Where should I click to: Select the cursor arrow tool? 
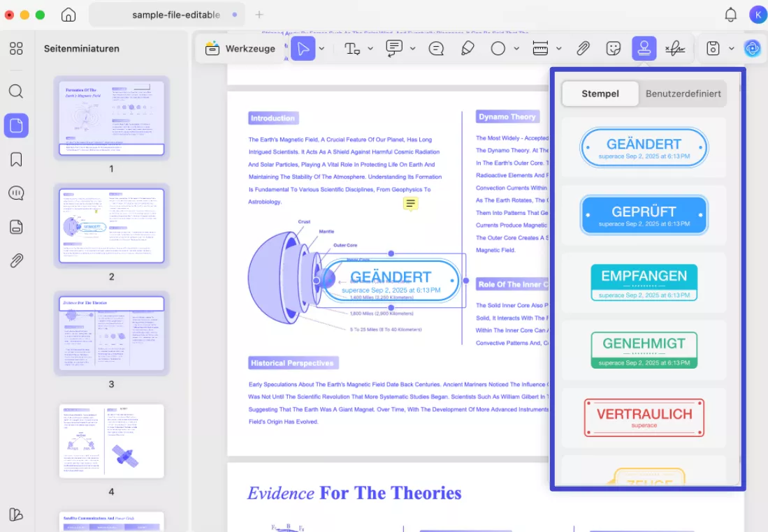(x=303, y=48)
